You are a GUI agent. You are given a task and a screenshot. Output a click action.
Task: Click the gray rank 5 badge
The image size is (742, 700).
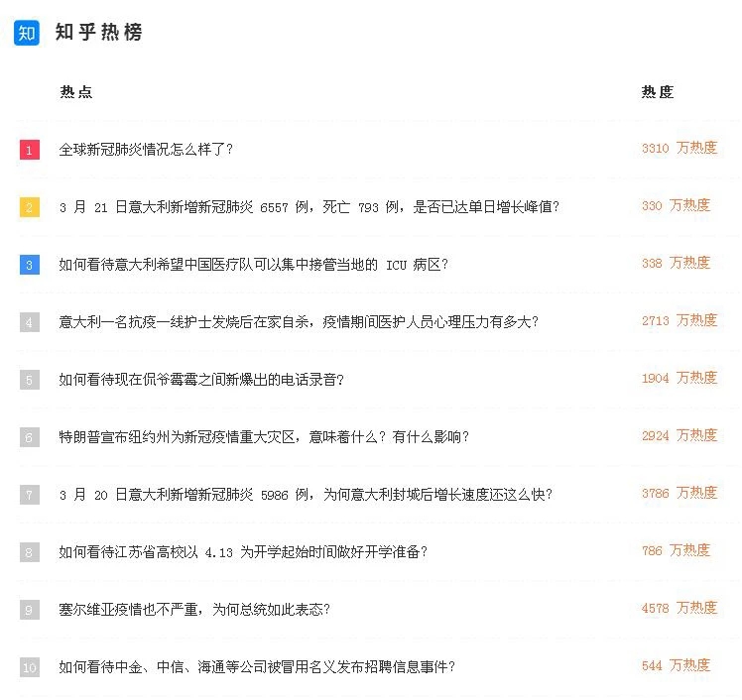tap(30, 380)
